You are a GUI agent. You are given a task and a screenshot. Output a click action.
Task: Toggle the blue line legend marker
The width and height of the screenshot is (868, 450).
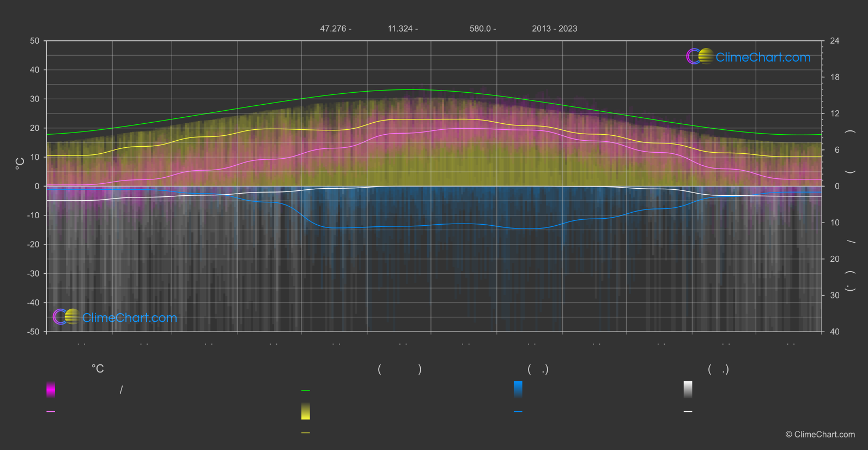(x=518, y=412)
